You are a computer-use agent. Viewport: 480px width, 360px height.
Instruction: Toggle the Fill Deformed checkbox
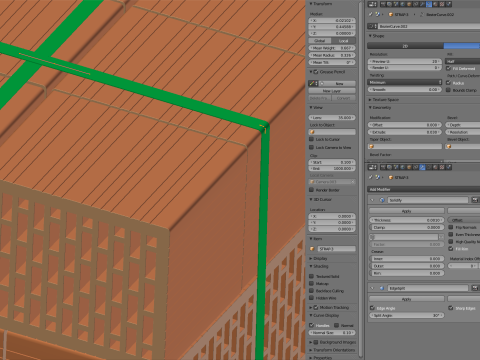(448, 68)
